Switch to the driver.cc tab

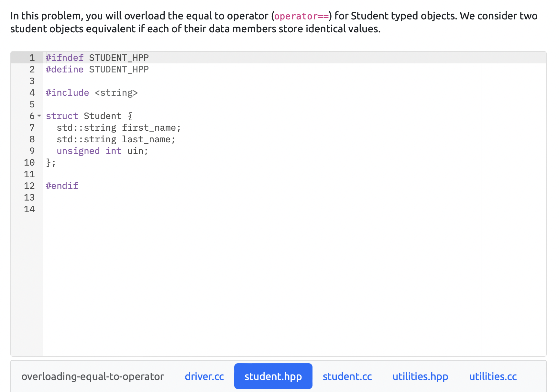coord(204,376)
